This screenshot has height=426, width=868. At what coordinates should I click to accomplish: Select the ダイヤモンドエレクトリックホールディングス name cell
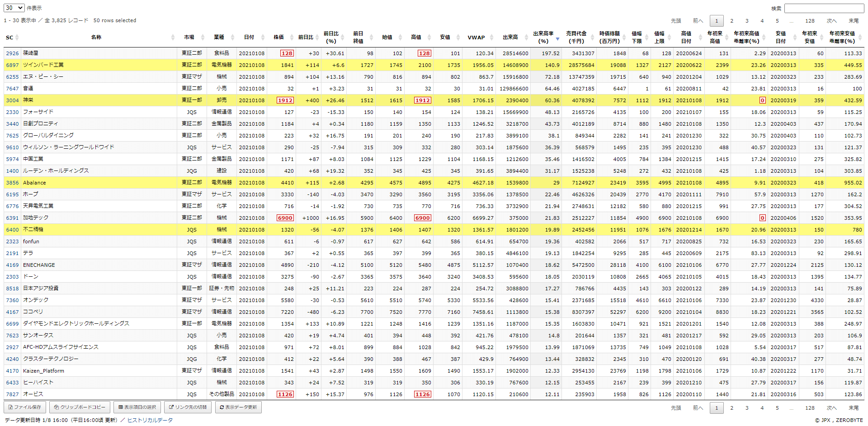tap(99, 324)
